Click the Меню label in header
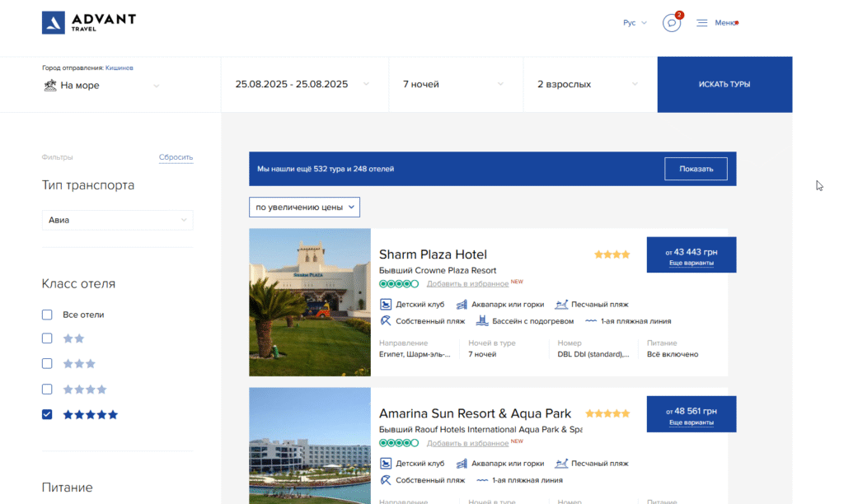This screenshot has height=504, width=844. pyautogui.click(x=725, y=22)
